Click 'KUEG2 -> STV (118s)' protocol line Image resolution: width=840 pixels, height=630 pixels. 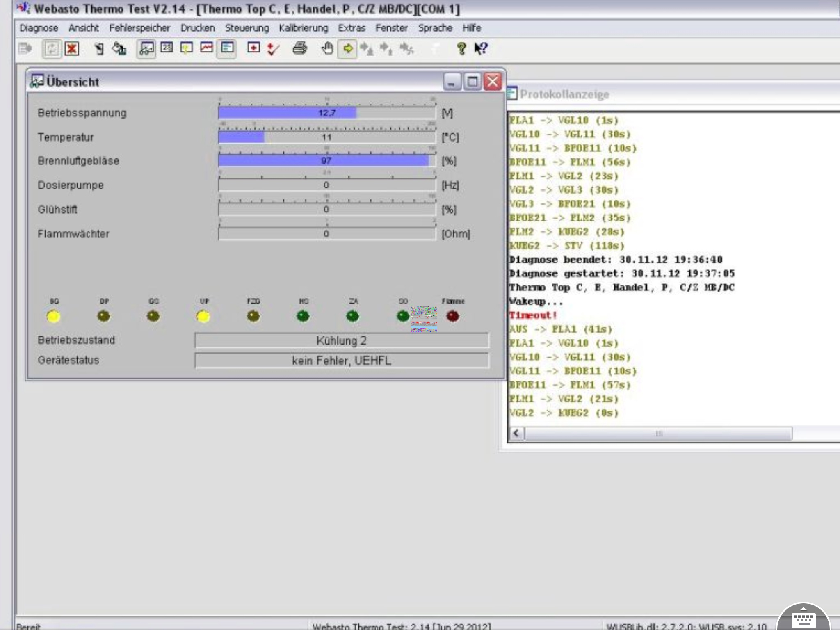(x=567, y=245)
